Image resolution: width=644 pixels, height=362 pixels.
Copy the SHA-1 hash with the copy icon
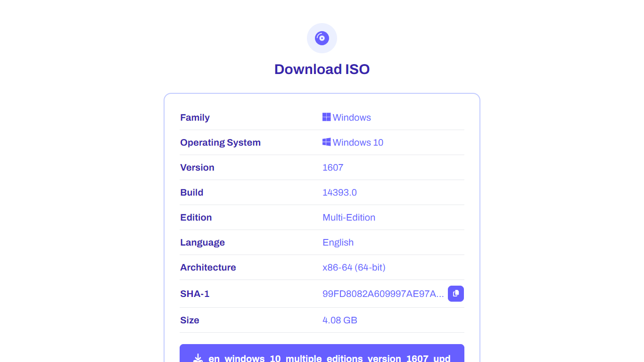tap(456, 294)
